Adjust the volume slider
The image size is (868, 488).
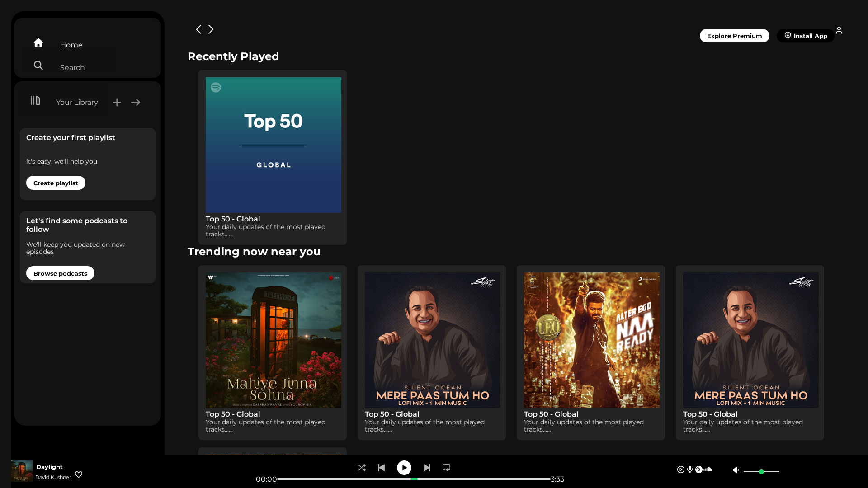[761, 471]
